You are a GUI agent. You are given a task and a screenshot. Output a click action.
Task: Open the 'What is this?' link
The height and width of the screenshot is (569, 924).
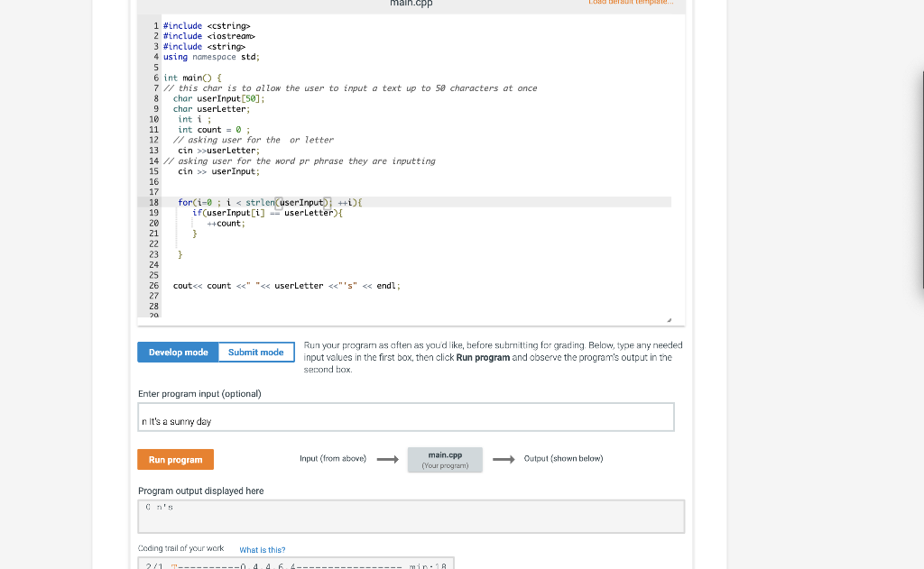(x=263, y=549)
